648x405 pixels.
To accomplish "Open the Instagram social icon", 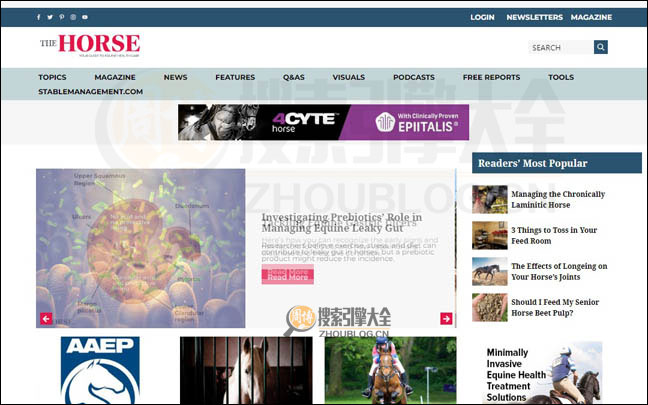I will click(x=73, y=17).
